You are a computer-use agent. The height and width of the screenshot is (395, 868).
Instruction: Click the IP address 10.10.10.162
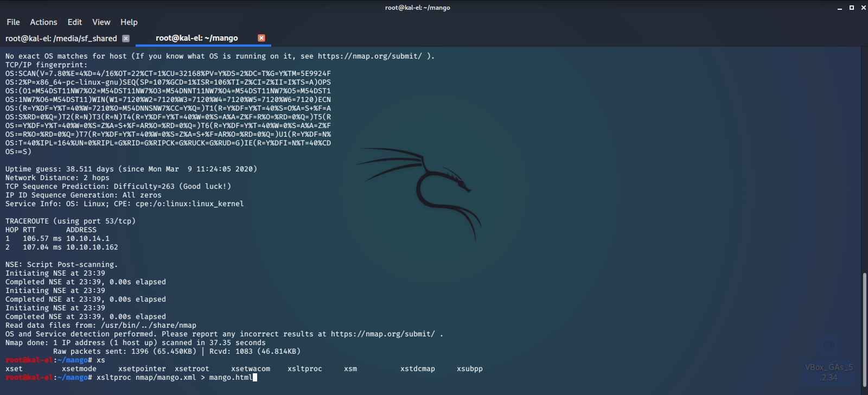pyautogui.click(x=92, y=247)
